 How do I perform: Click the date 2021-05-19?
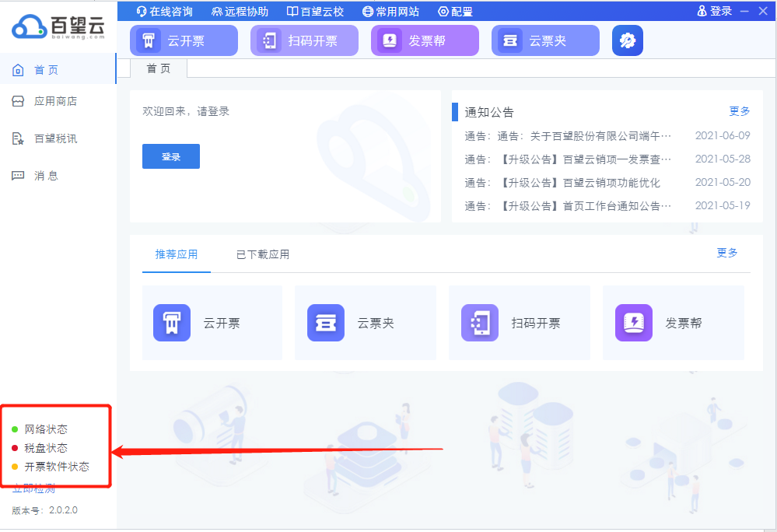click(x=723, y=205)
